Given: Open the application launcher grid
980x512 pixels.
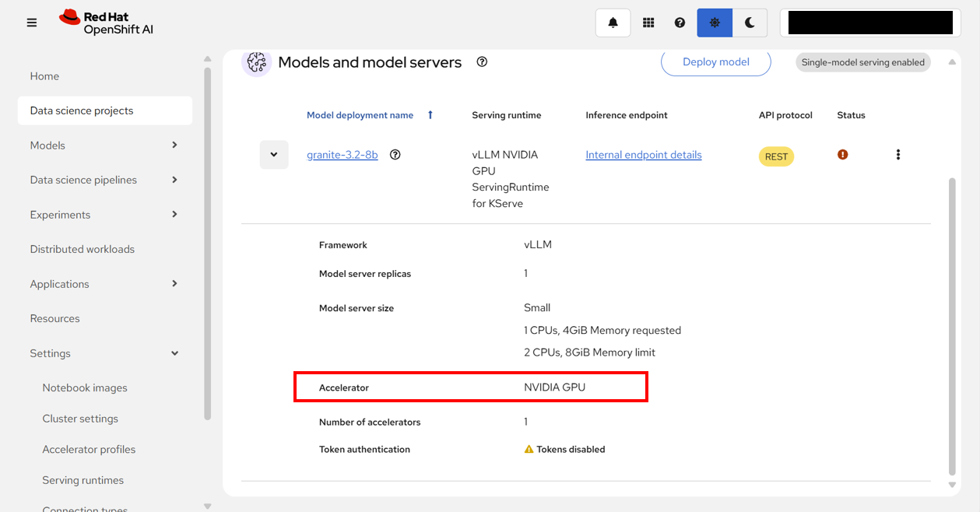Looking at the screenshot, I should (648, 23).
